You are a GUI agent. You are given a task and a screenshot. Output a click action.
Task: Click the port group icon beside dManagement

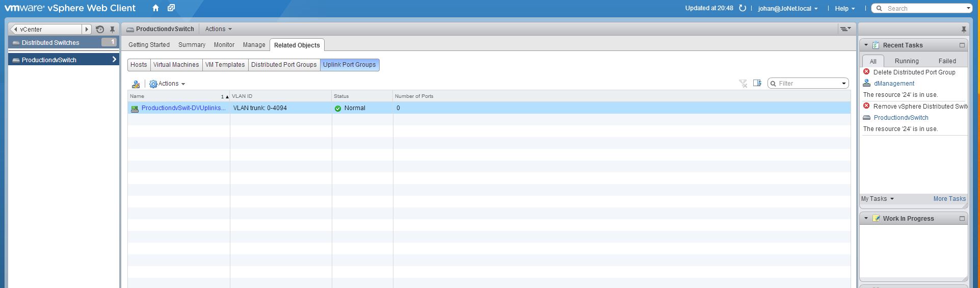867,83
